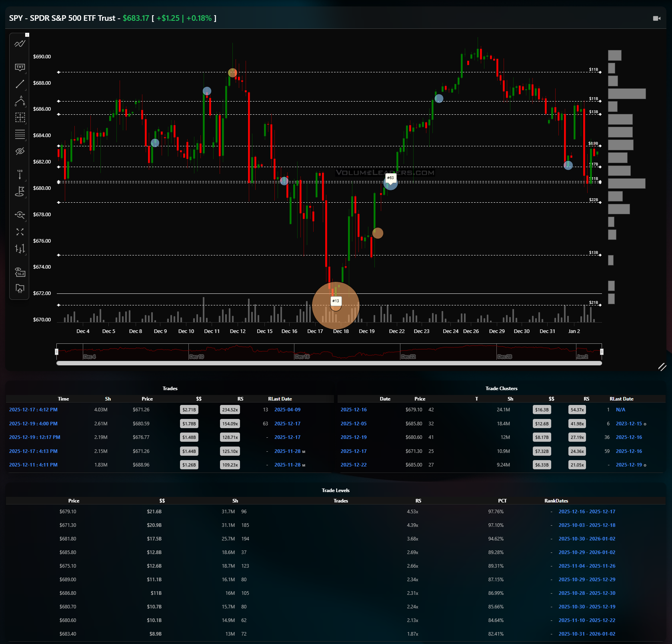Screen dimensions: 672x644
Task: Open rank dates 2025-12-16 - 2025-12-17
Action: 587,512
